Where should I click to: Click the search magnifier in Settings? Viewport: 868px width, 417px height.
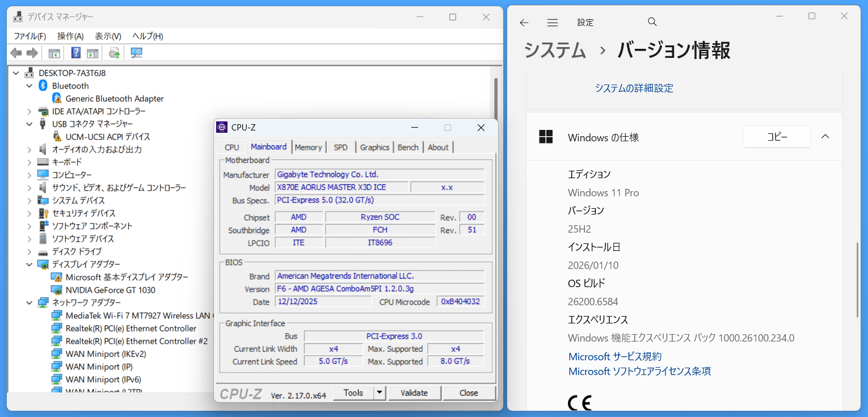pyautogui.click(x=652, y=22)
